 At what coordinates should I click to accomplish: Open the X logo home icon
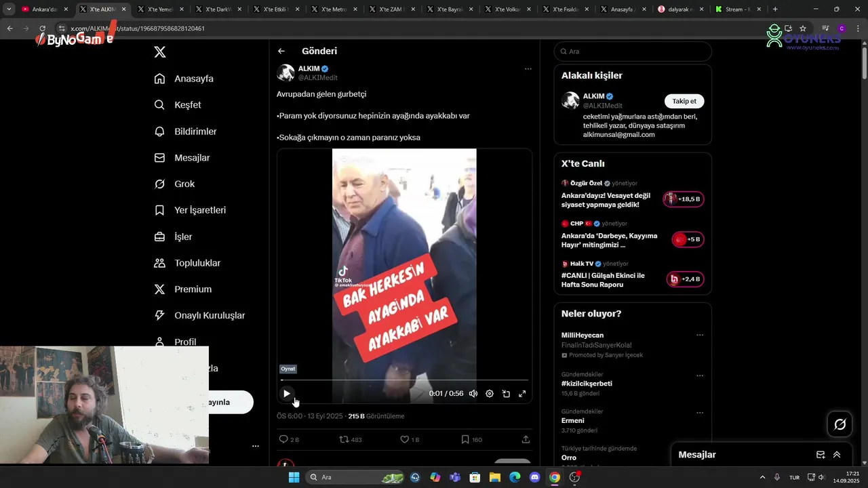click(x=160, y=52)
